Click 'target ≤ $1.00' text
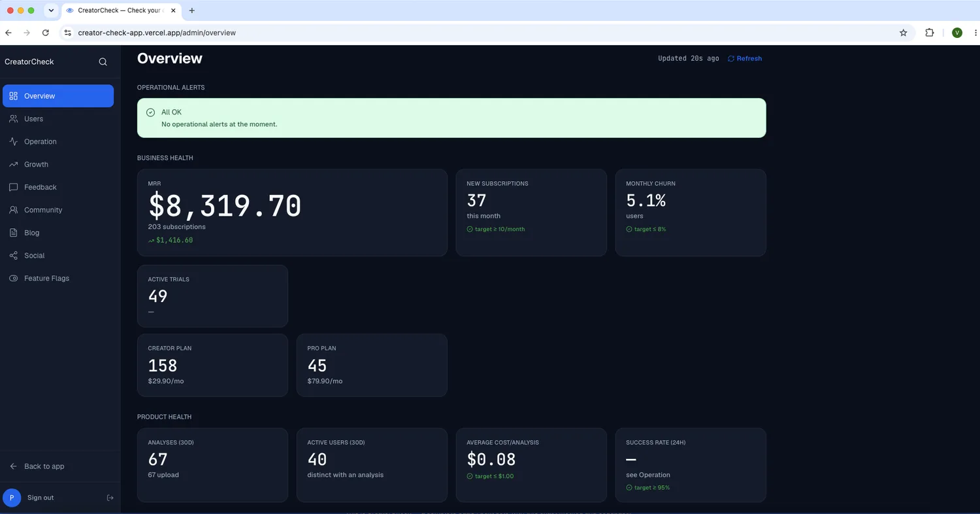The width and height of the screenshot is (980, 514). click(494, 476)
